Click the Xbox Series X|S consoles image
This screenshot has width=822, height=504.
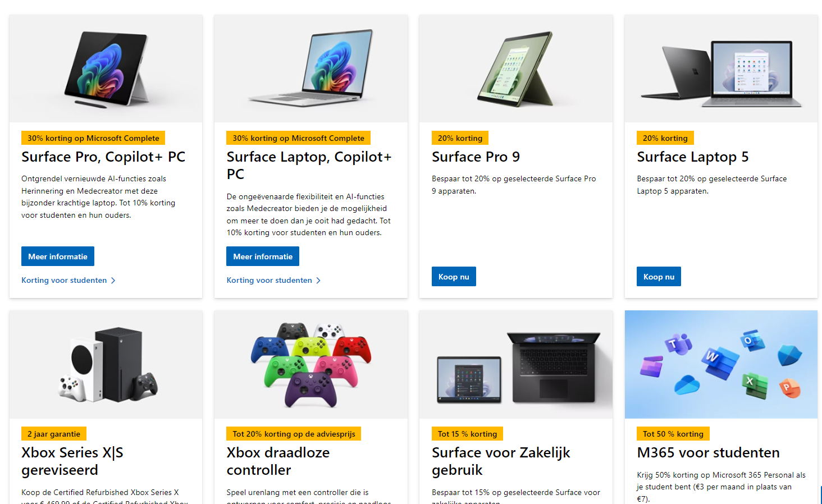pyautogui.click(x=106, y=364)
